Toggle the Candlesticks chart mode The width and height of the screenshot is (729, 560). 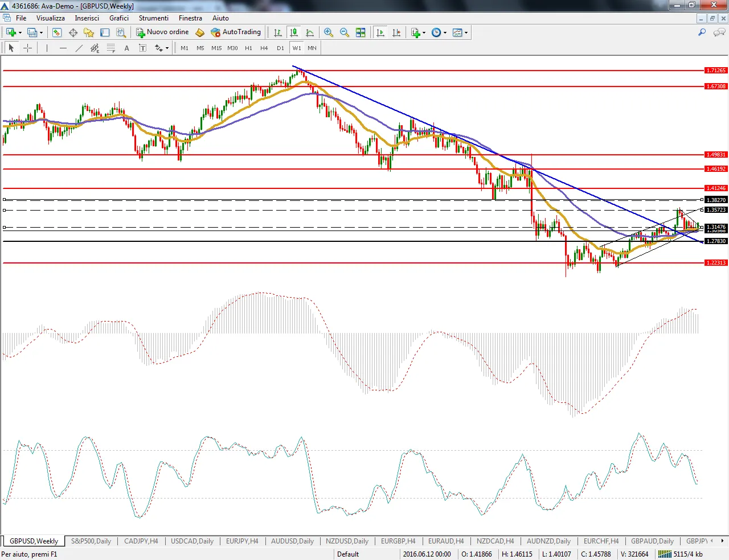294,32
